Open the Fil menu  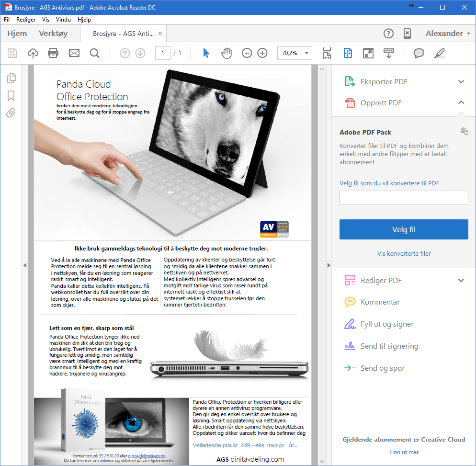tap(7, 20)
